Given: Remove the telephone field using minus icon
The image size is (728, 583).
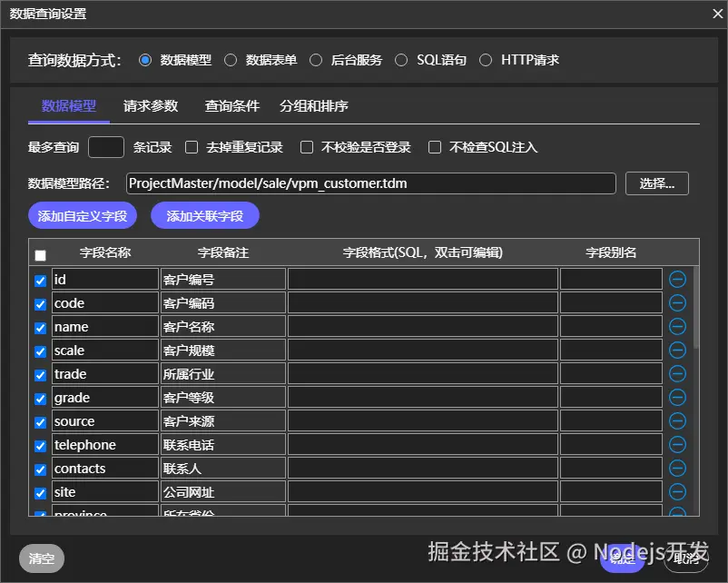Looking at the screenshot, I should 677,444.
